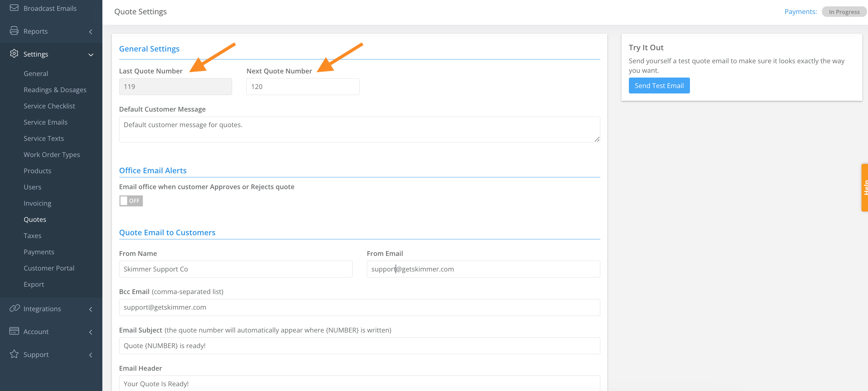The image size is (868, 391).
Task: Select Quotes in settings menu
Action: 35,219
